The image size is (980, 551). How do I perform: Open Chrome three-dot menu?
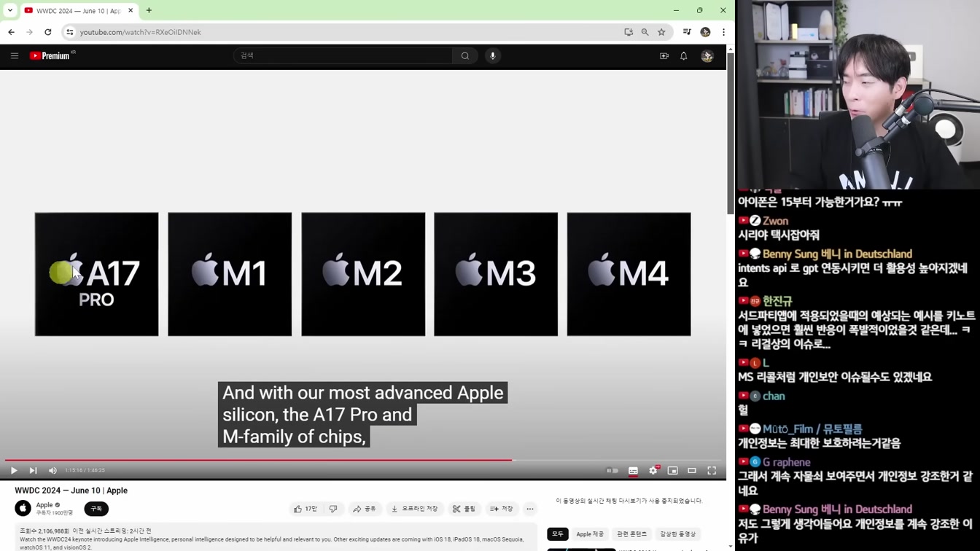point(723,32)
